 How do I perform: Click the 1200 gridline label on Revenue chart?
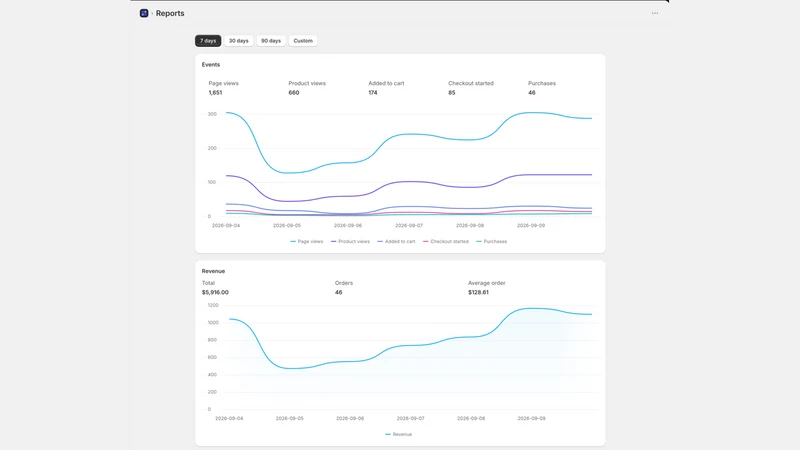pos(213,305)
